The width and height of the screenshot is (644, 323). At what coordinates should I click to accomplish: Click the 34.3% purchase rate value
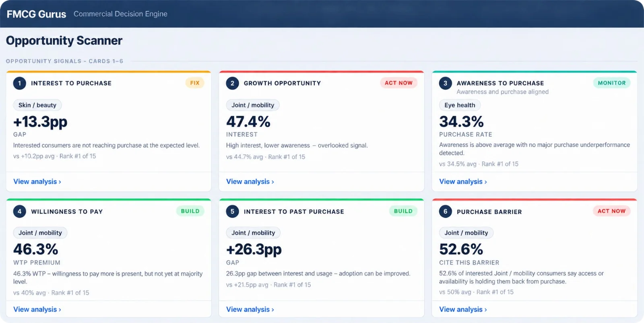(461, 121)
